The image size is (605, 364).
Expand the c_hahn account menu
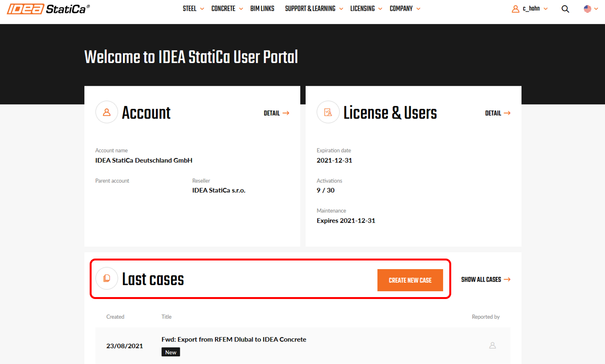click(535, 9)
